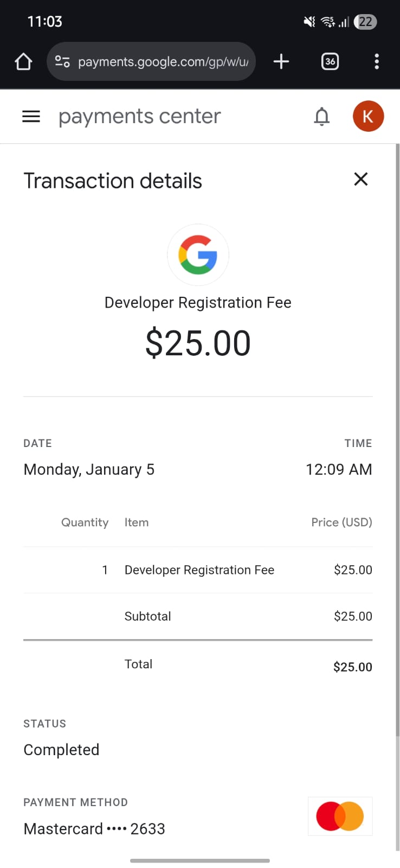This screenshot has height=868, width=400.
Task: Tap the Completed status text
Action: [61, 749]
